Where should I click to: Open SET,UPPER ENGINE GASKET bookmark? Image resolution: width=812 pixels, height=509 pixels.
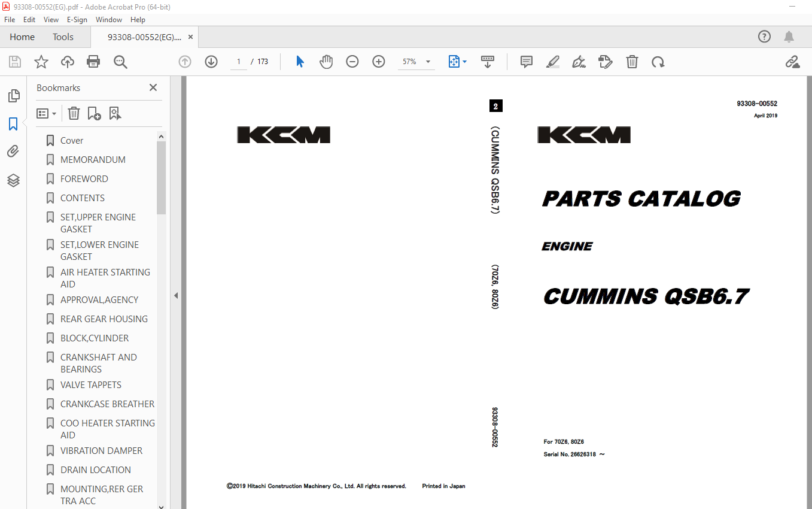click(x=98, y=223)
